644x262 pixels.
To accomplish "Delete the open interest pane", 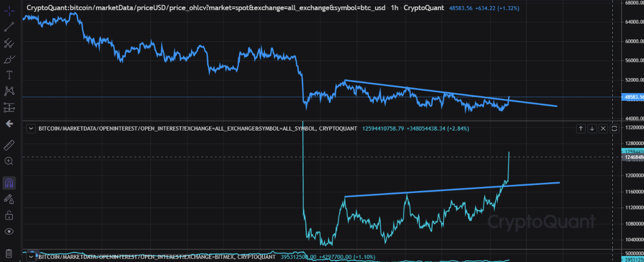I will 603,129.
